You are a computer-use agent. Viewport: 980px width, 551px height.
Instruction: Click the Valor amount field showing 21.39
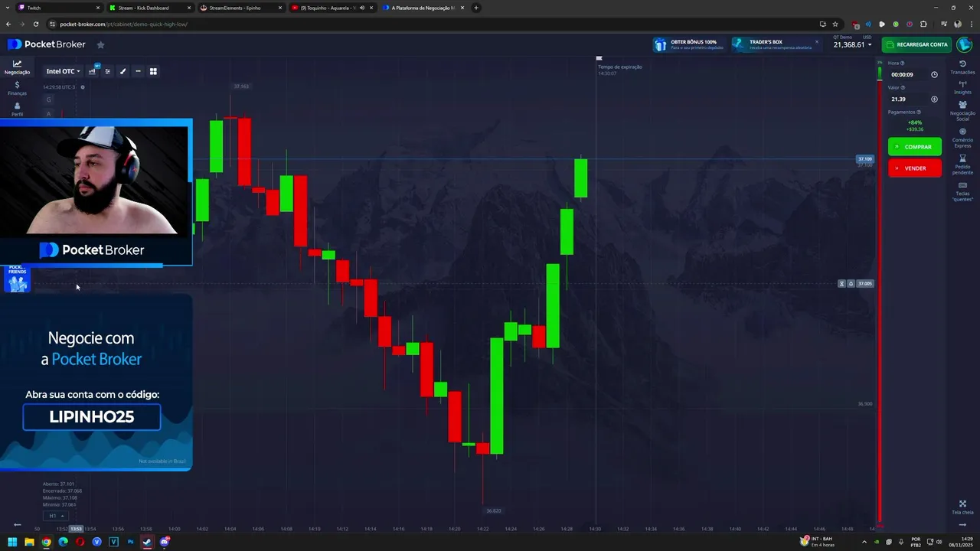pos(908,99)
